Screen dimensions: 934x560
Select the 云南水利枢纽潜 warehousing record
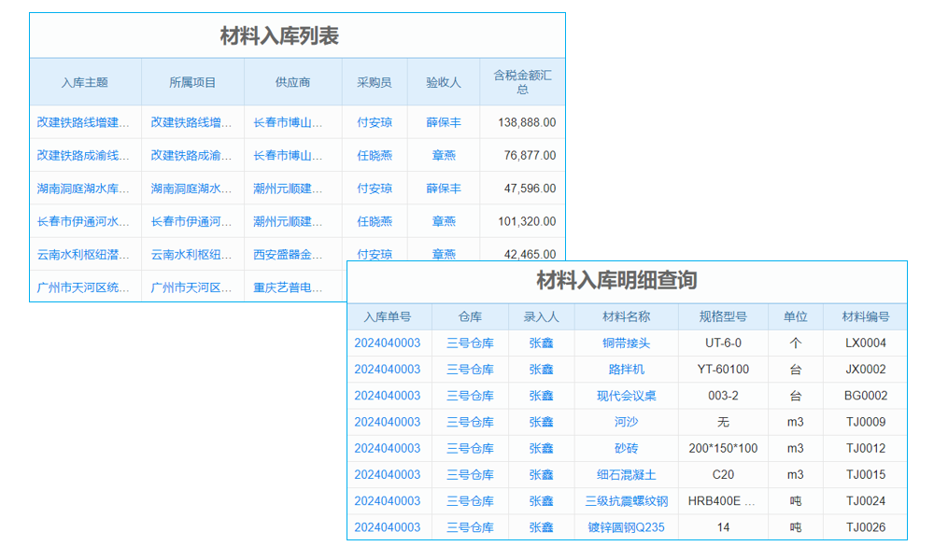point(86,253)
